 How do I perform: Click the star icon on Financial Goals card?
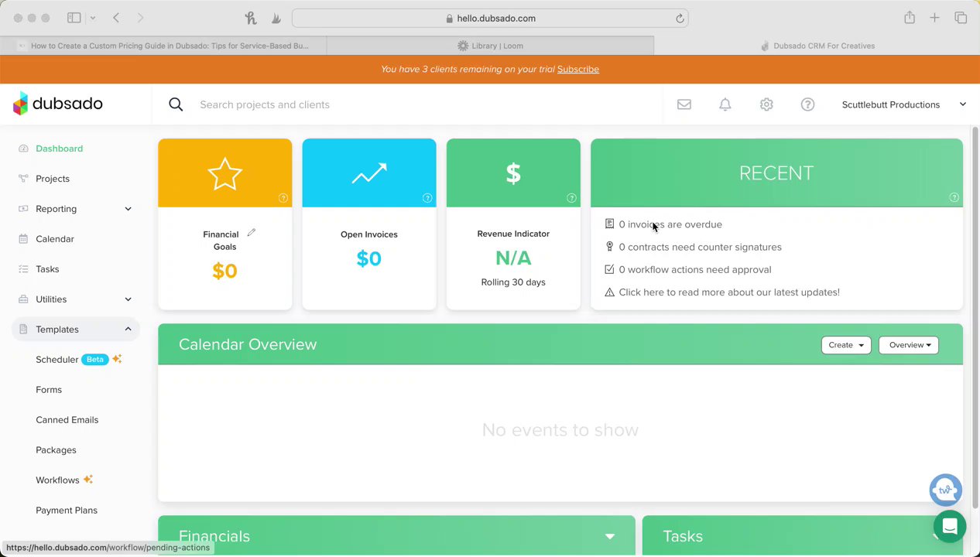[225, 173]
